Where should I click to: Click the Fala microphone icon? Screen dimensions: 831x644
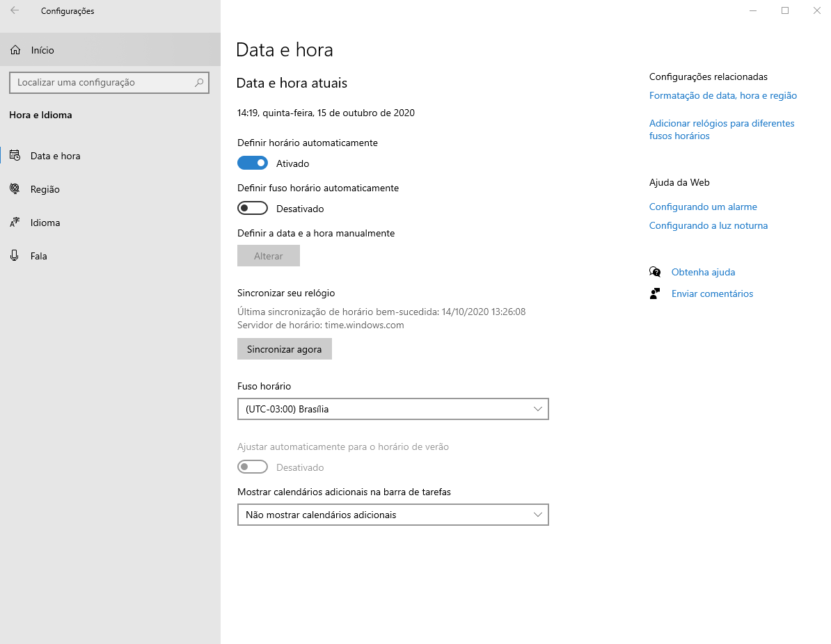pos(15,256)
